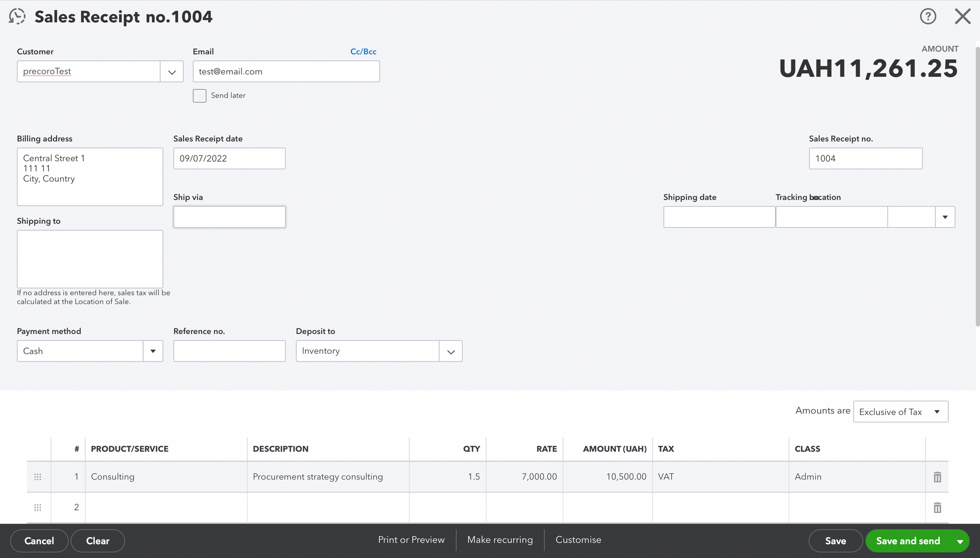Enable Cc/Bcc recipients field
This screenshot has width=980, height=558.
pos(363,51)
